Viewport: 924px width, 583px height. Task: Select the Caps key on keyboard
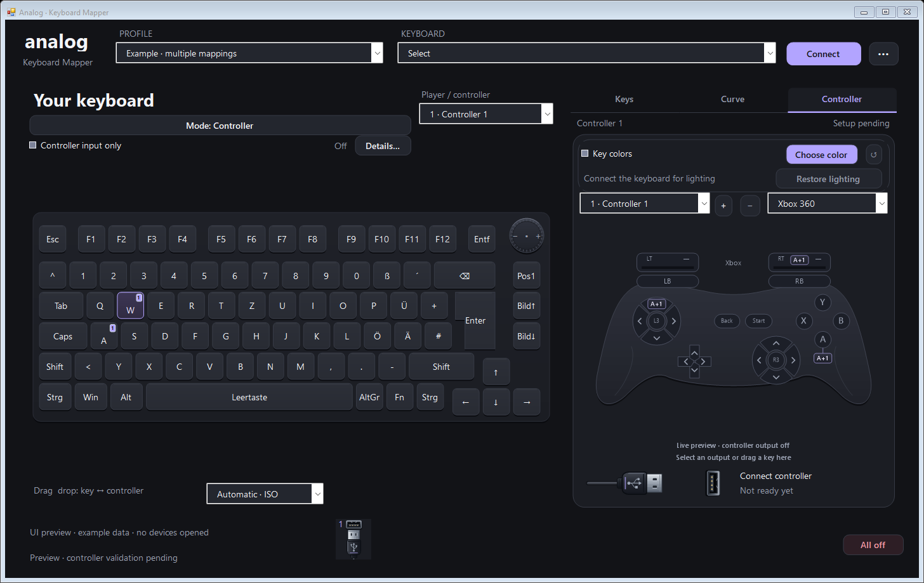pos(63,336)
